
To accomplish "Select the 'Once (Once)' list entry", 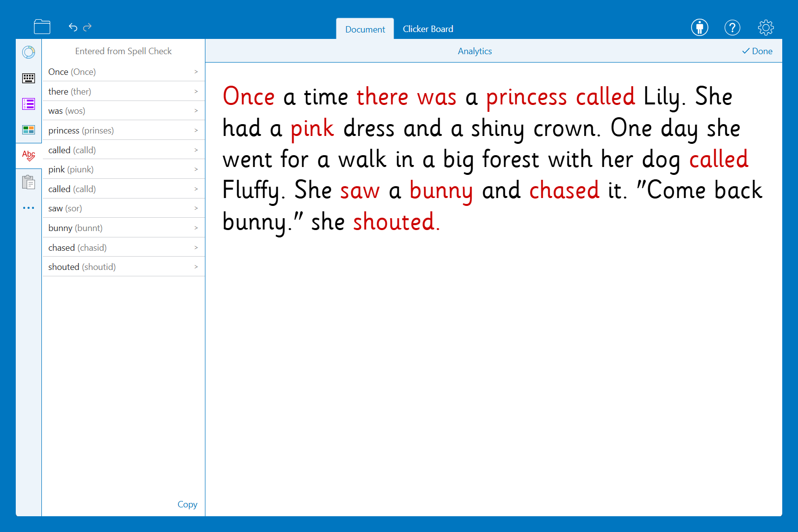I will click(x=124, y=72).
